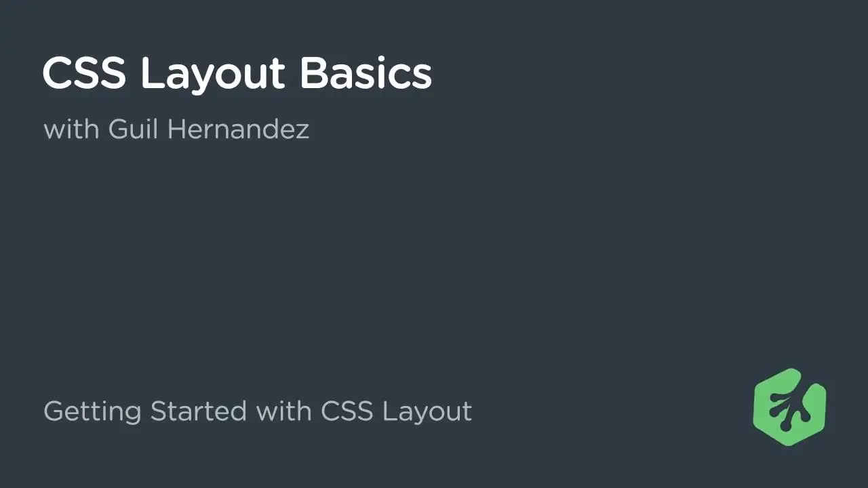868x488 pixels.
Task: Click the capital "S" in "Started"
Action: pyautogui.click(x=158, y=411)
